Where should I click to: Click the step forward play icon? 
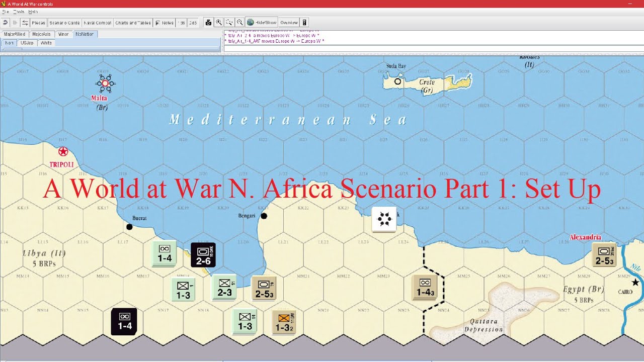(15, 23)
